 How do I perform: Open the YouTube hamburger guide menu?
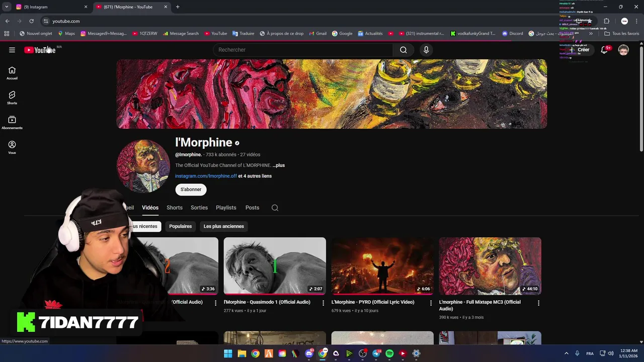tap(12, 50)
